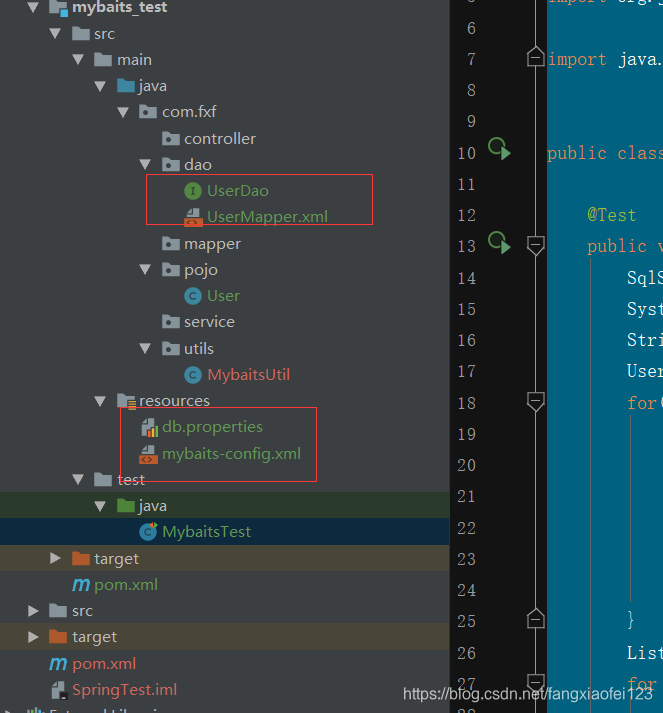Run the test method from line 13 gutter
The height and width of the screenshot is (713, 663).
tap(499, 242)
